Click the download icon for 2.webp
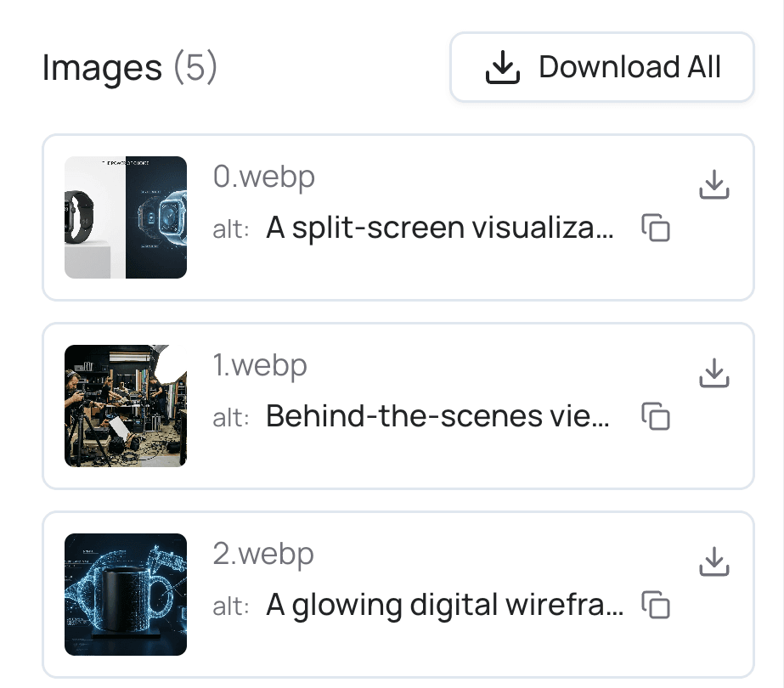 [714, 562]
